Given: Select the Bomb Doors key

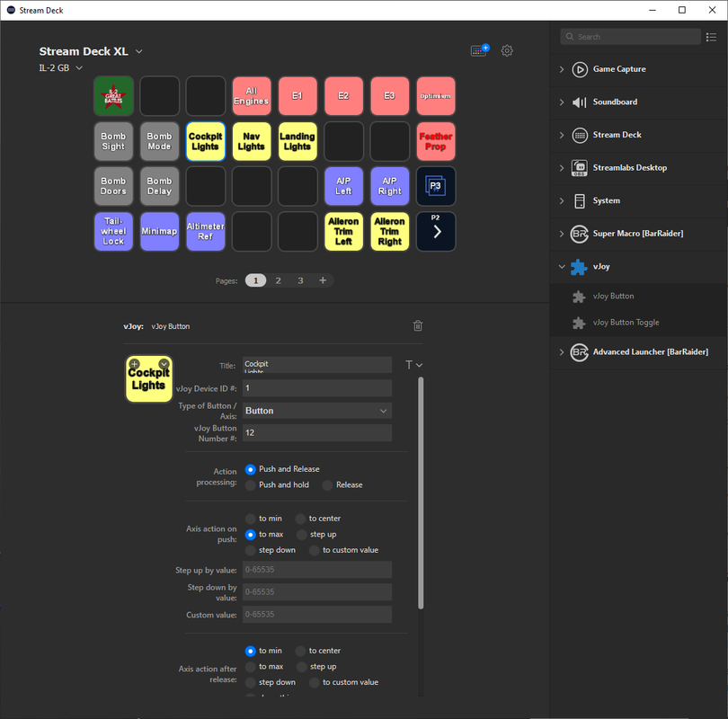Looking at the screenshot, I should coord(113,186).
